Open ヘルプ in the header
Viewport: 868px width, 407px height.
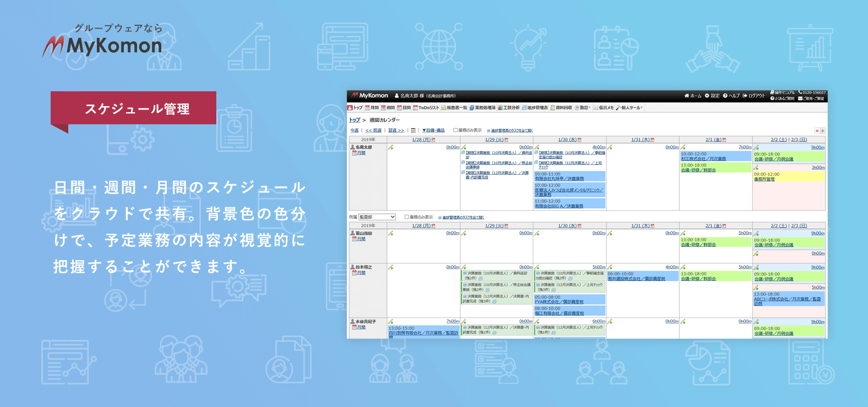[x=731, y=96]
